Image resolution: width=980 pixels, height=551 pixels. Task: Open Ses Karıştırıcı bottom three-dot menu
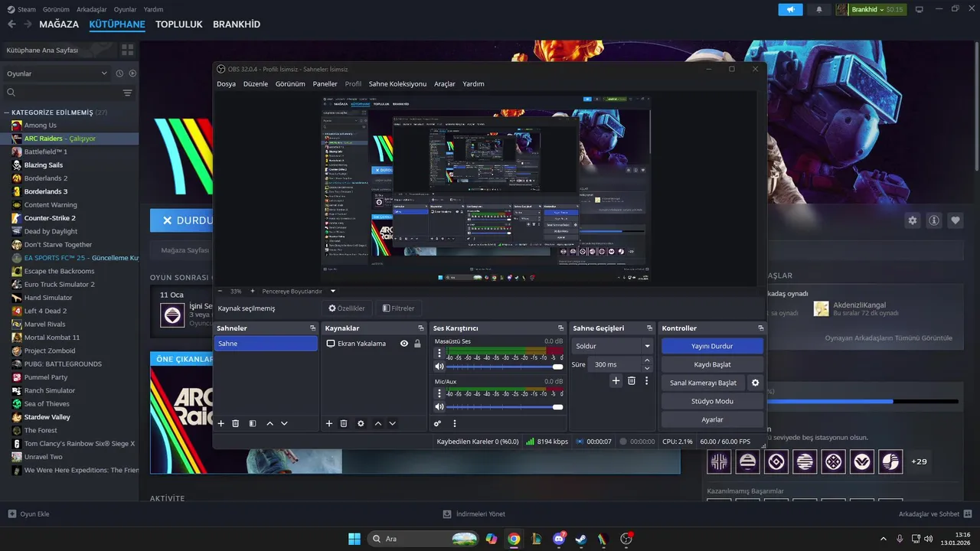[455, 423]
